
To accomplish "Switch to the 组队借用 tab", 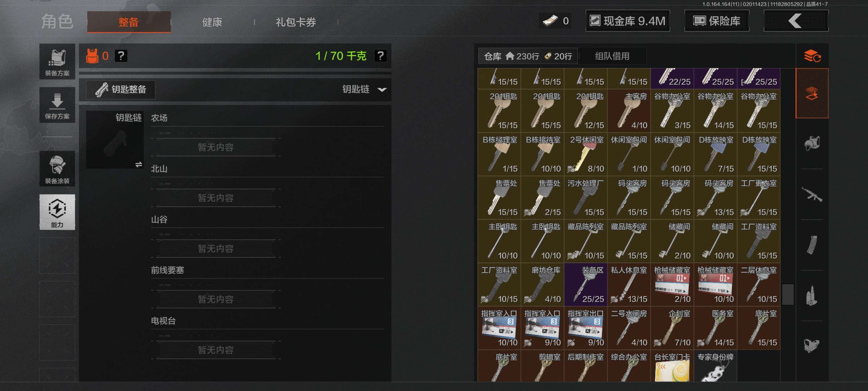I will coord(612,56).
